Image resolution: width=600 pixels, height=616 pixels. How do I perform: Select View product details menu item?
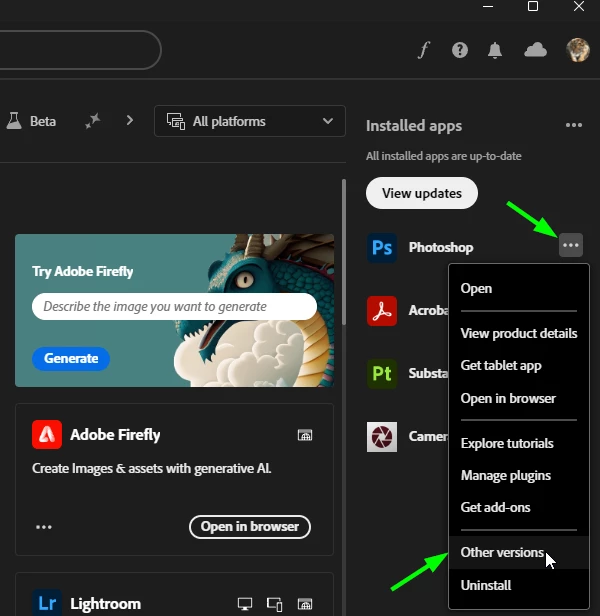pyautogui.click(x=519, y=334)
